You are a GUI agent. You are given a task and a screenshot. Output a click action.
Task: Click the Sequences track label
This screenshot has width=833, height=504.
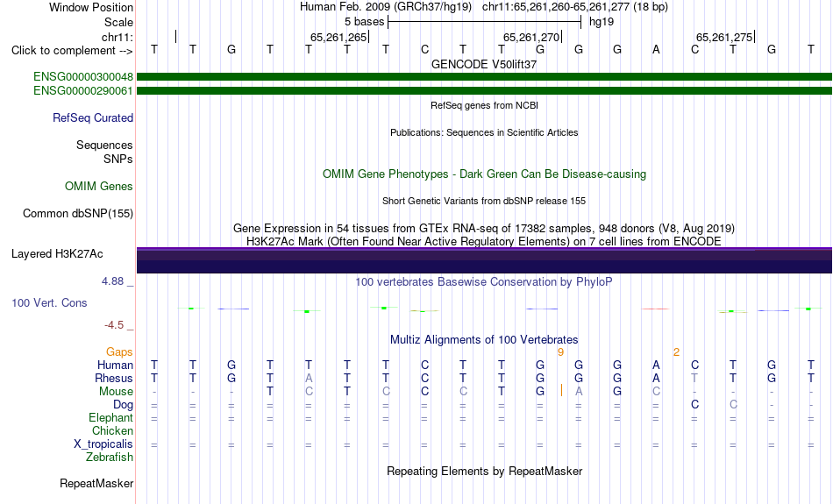[x=104, y=145]
